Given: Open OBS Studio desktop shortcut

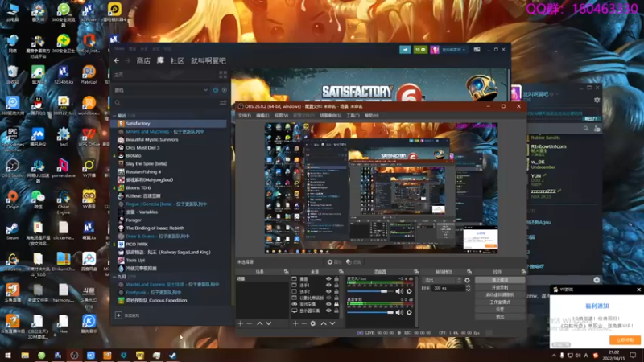Looking at the screenshot, I should tap(12, 168).
